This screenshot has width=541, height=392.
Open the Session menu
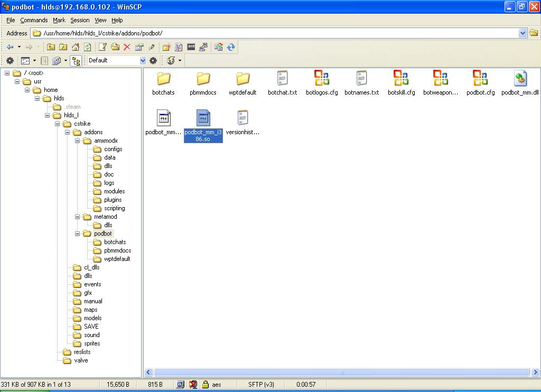click(80, 20)
